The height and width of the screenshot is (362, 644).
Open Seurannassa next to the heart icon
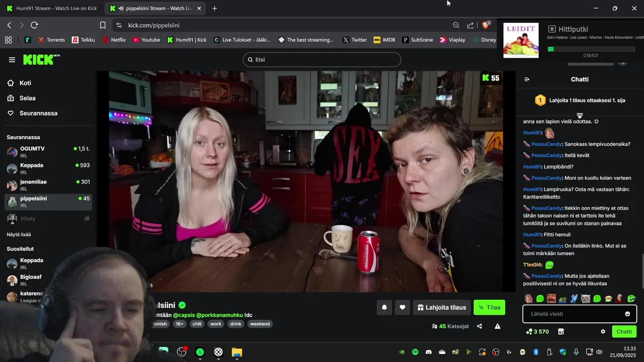coord(38,113)
